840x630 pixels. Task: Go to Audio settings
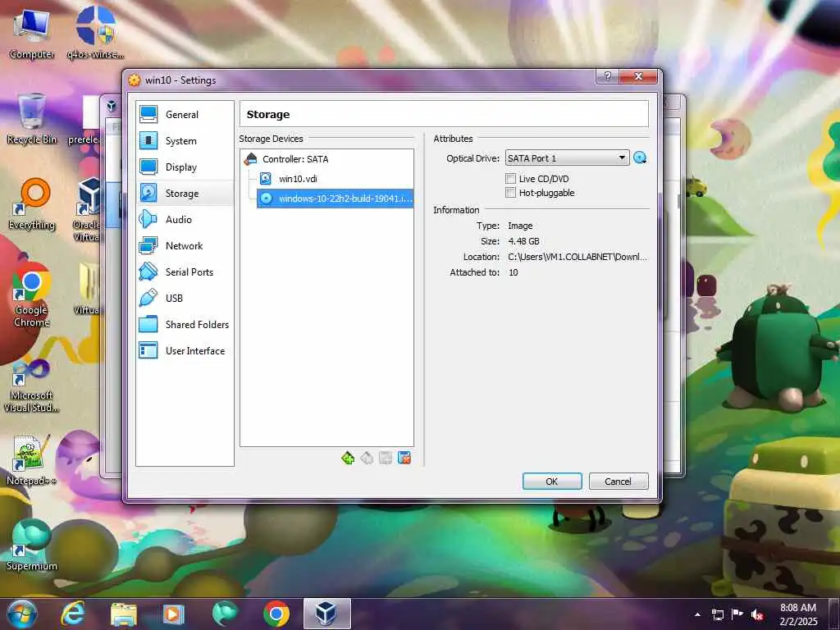pos(185,219)
